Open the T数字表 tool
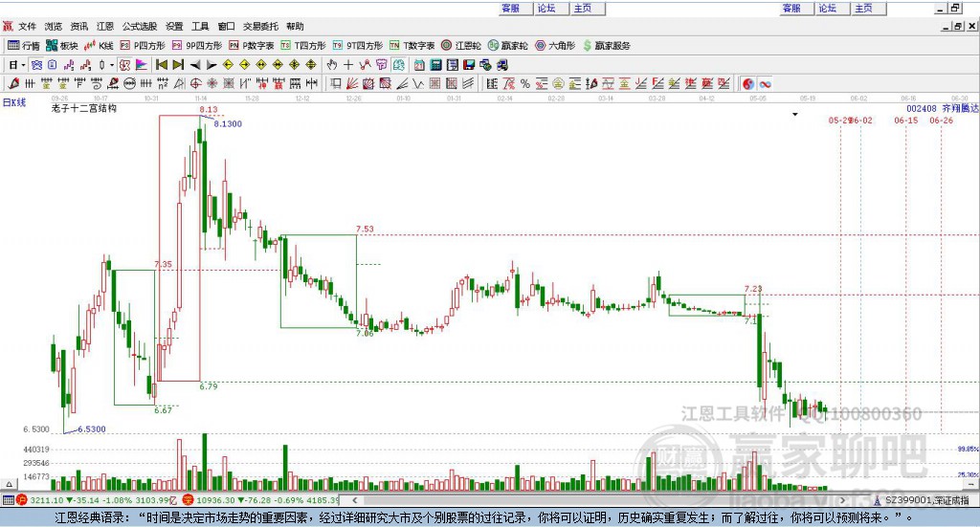 412,46
